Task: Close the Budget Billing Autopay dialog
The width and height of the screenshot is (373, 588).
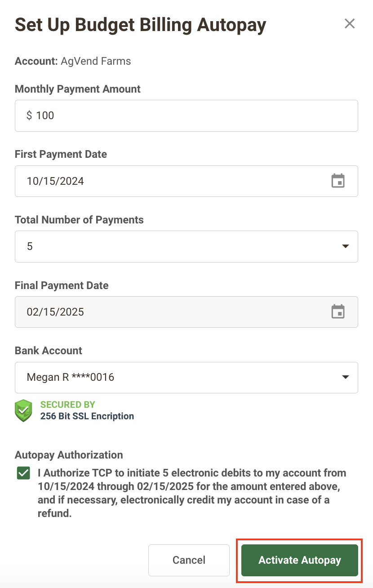Action: click(350, 24)
